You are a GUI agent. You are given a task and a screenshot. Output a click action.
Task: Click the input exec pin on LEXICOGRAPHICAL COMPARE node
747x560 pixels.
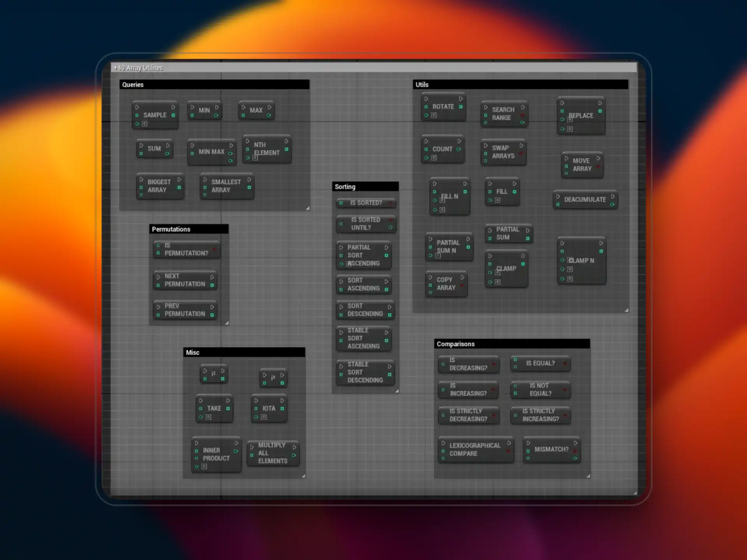443,443
